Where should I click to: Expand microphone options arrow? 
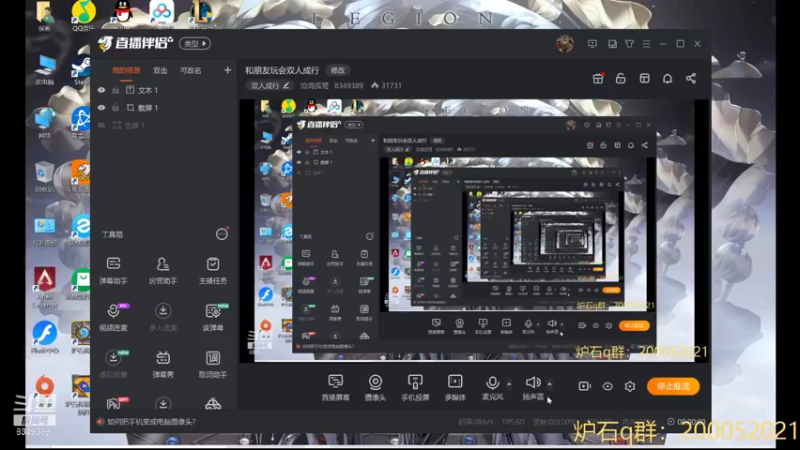pyautogui.click(x=509, y=384)
